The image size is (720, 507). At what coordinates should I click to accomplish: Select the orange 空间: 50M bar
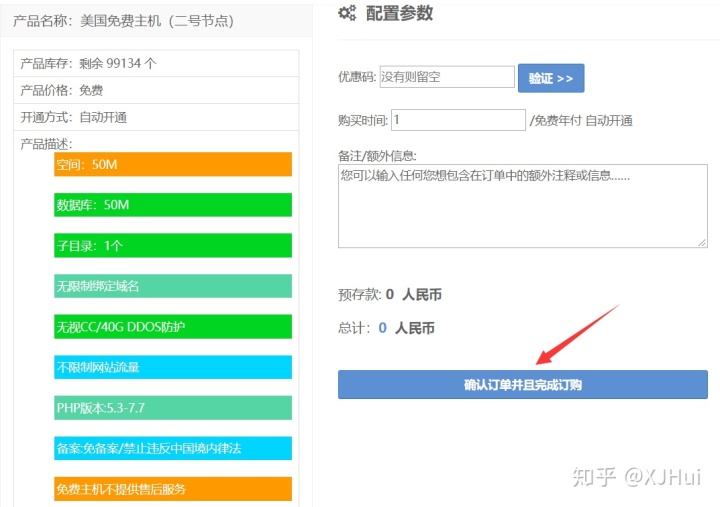pos(173,164)
